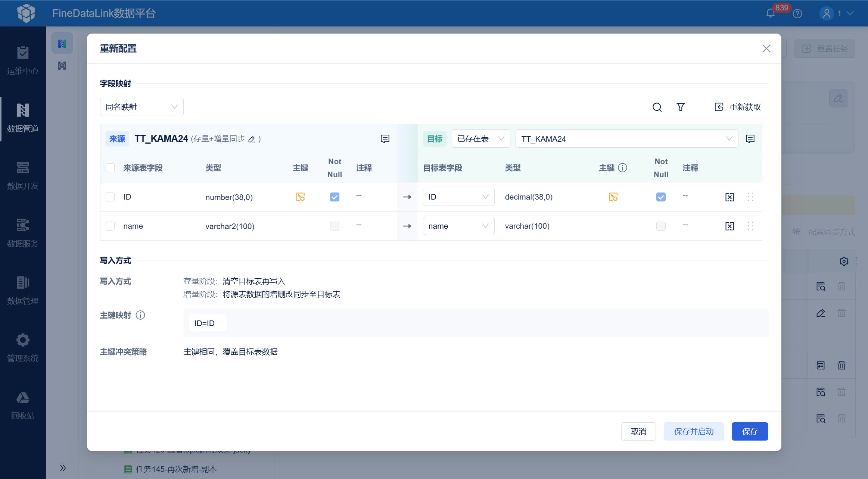Expand the user account menu chevron
Image resolution: width=868 pixels, height=479 pixels.
(x=850, y=13)
